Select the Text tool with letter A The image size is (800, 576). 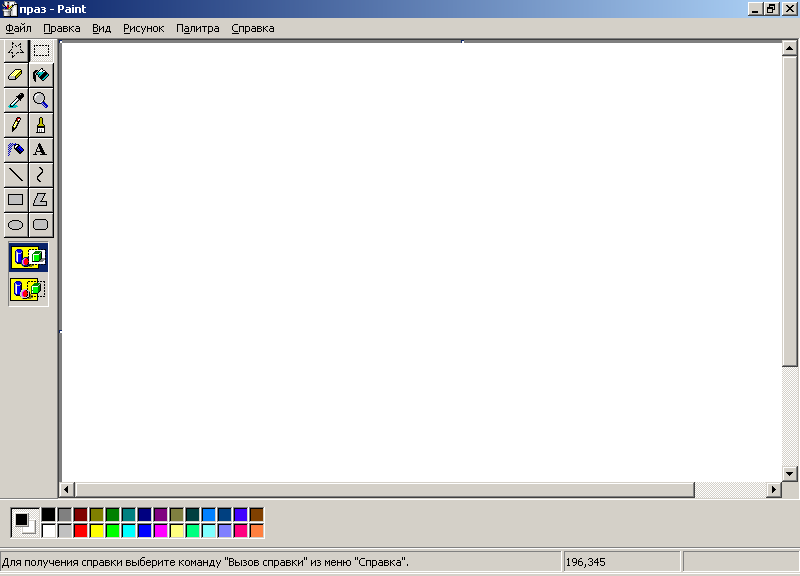pos(41,149)
